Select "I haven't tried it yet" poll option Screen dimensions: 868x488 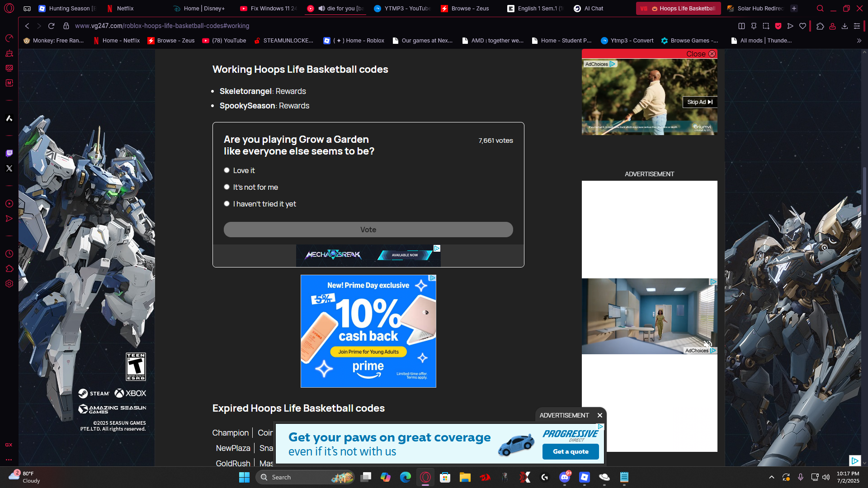coord(227,204)
